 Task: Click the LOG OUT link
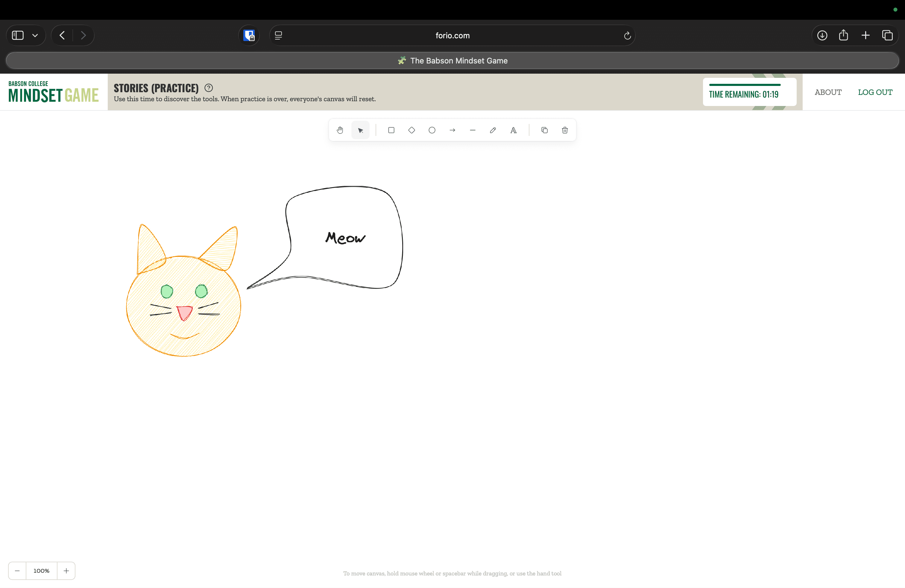[875, 92]
